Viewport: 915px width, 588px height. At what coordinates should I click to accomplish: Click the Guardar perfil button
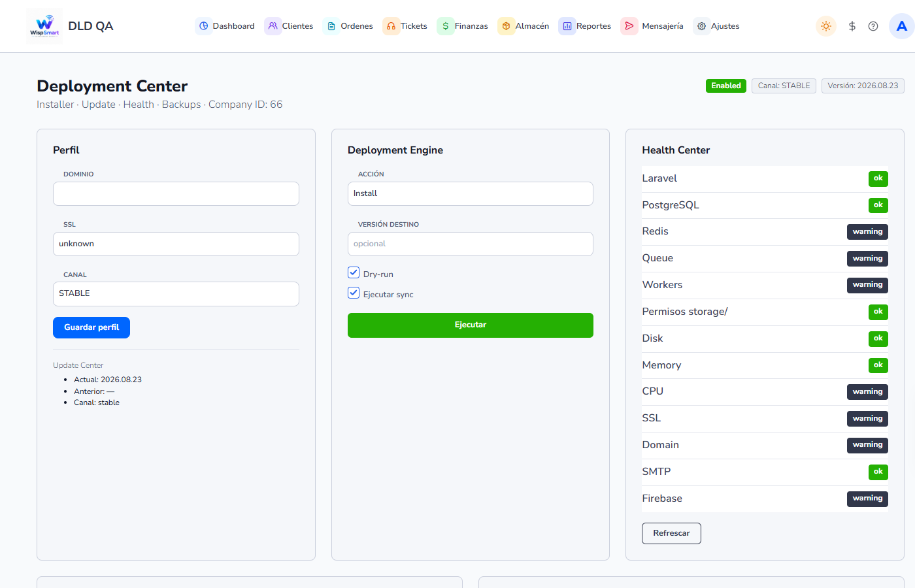(x=91, y=327)
